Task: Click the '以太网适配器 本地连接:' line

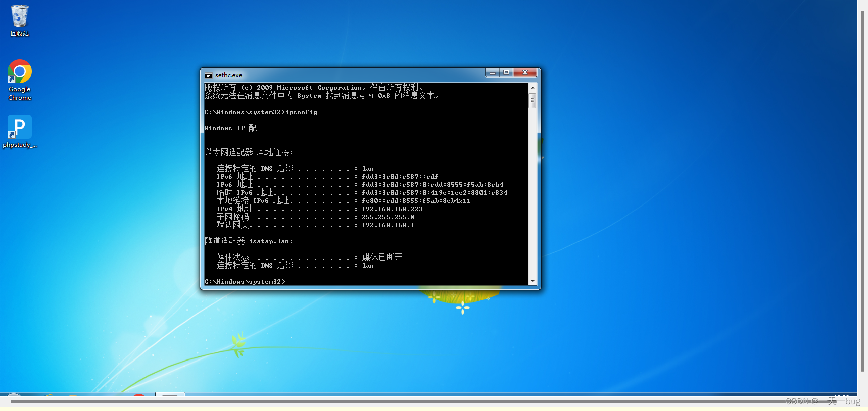Action: click(249, 152)
